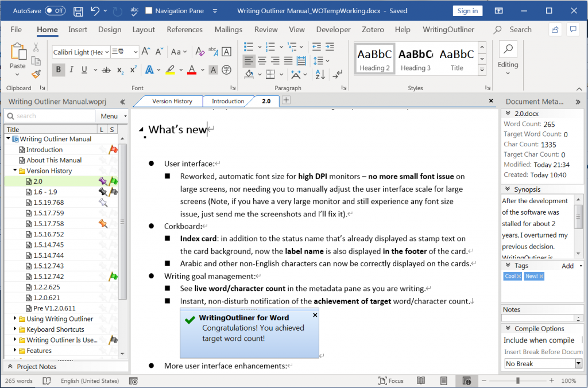Apply Superscript formatting
The width and height of the screenshot is (588, 388).
click(133, 69)
